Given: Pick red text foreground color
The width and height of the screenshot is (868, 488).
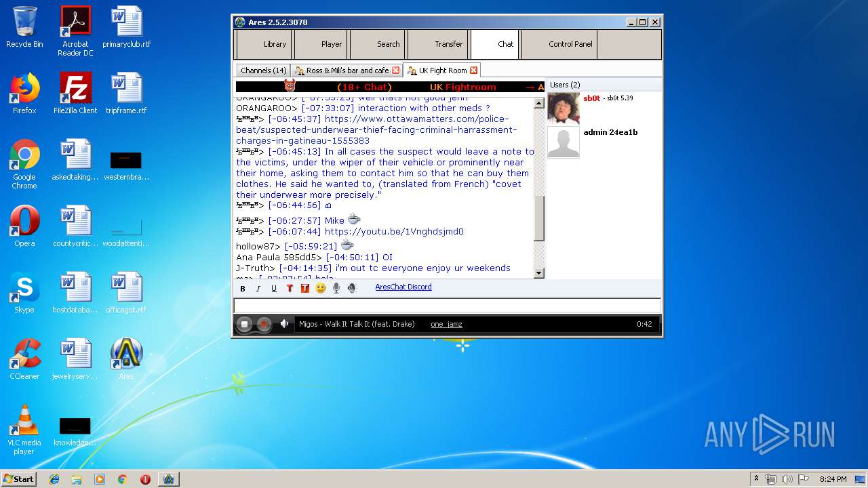Looking at the screenshot, I should [290, 288].
